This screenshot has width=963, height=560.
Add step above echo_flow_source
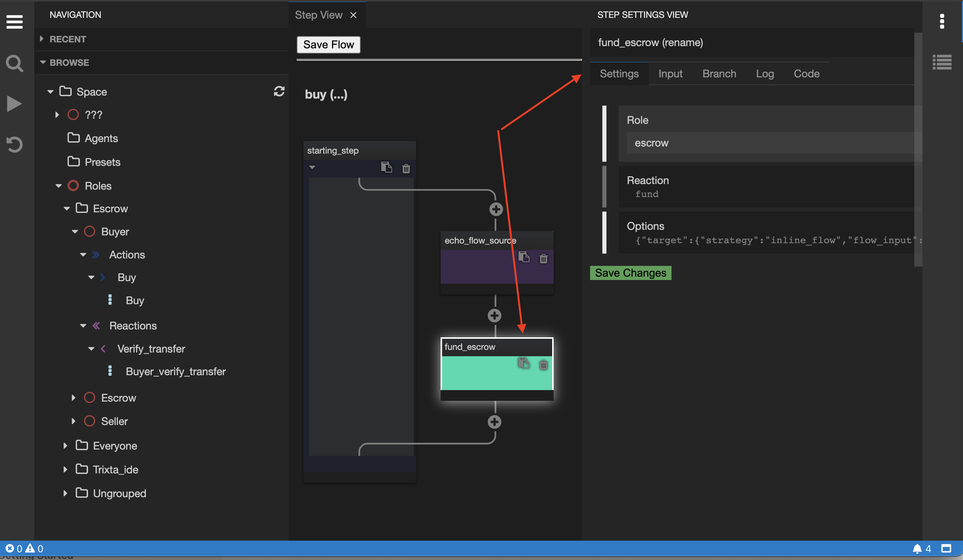(x=496, y=209)
